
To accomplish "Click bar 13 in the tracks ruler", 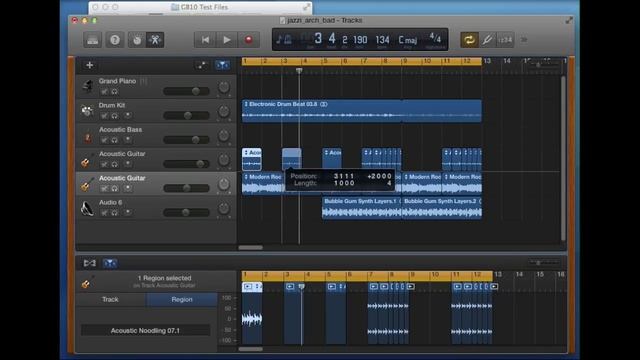I will tap(487, 61).
